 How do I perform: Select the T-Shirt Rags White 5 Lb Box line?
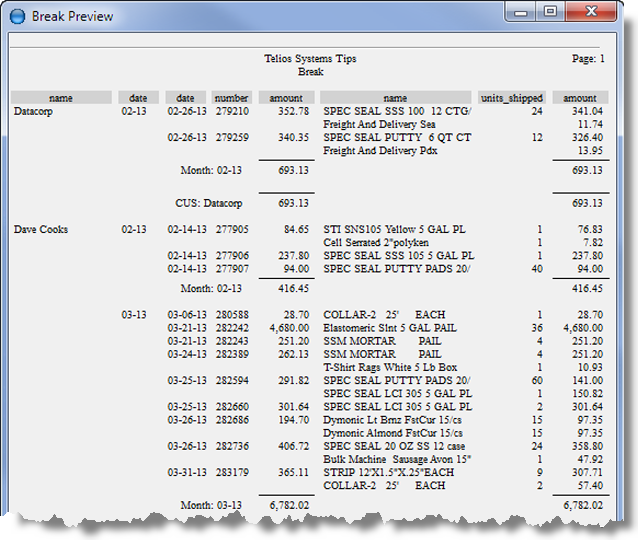[x=390, y=367]
